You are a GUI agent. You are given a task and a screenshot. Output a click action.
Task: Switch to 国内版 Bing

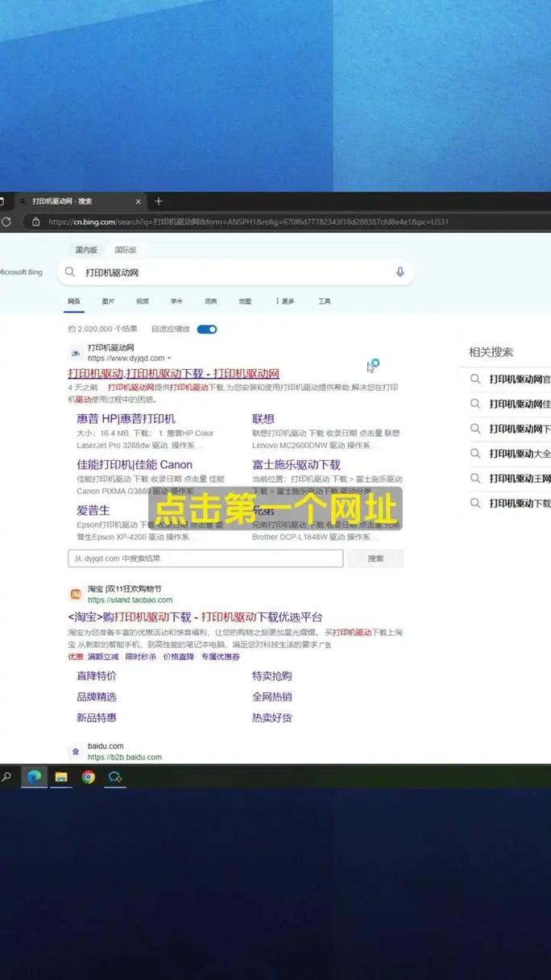tap(86, 250)
